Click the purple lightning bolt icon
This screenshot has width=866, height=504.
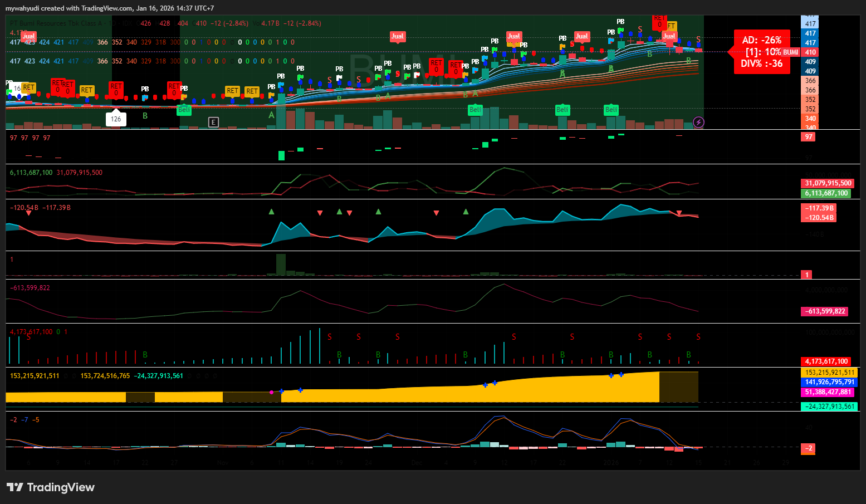coord(698,122)
